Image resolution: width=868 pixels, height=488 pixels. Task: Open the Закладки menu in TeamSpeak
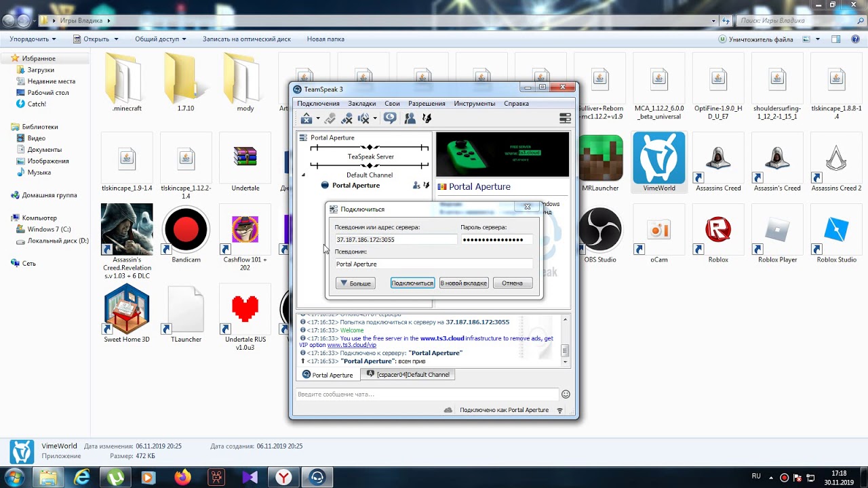pyautogui.click(x=362, y=104)
